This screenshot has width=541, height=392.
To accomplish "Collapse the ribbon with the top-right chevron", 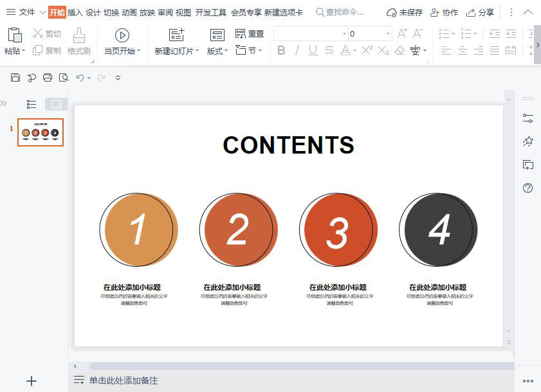I will coord(528,12).
